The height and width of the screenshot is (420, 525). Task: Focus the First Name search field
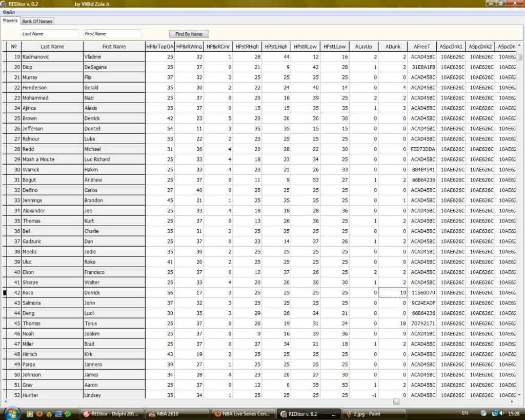pos(112,34)
